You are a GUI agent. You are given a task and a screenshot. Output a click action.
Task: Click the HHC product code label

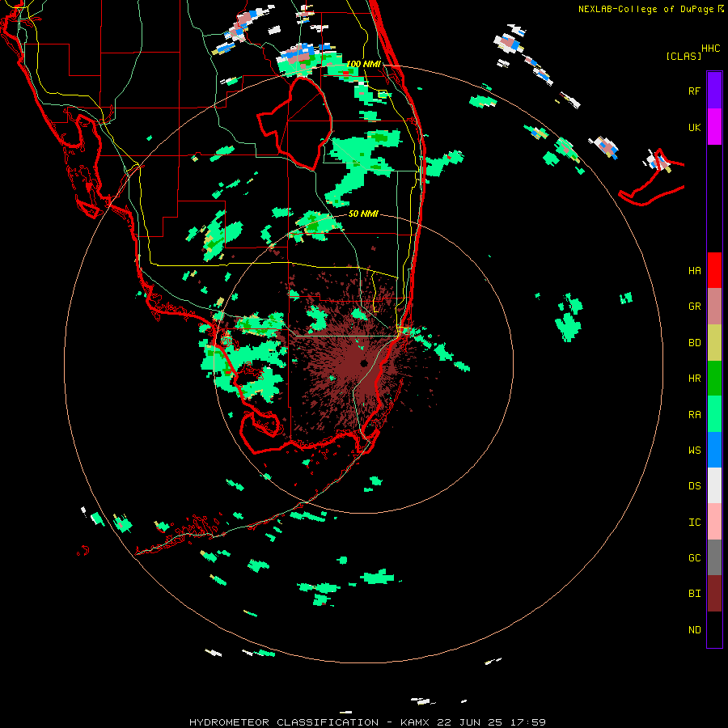click(710, 49)
